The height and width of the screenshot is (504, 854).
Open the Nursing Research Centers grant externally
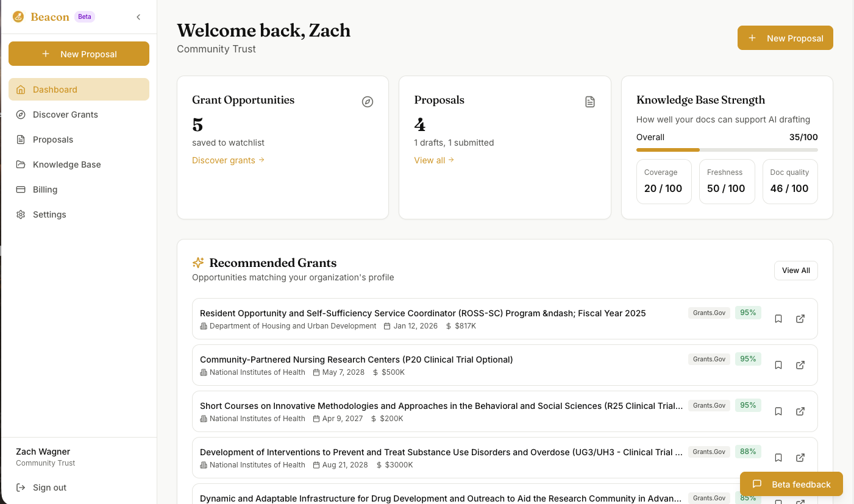[x=800, y=364]
